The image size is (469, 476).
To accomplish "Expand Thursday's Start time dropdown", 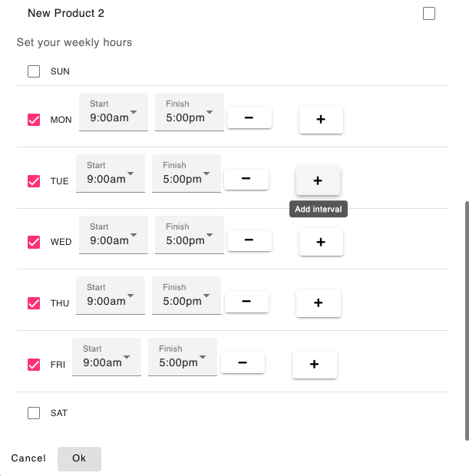I will [x=111, y=296].
